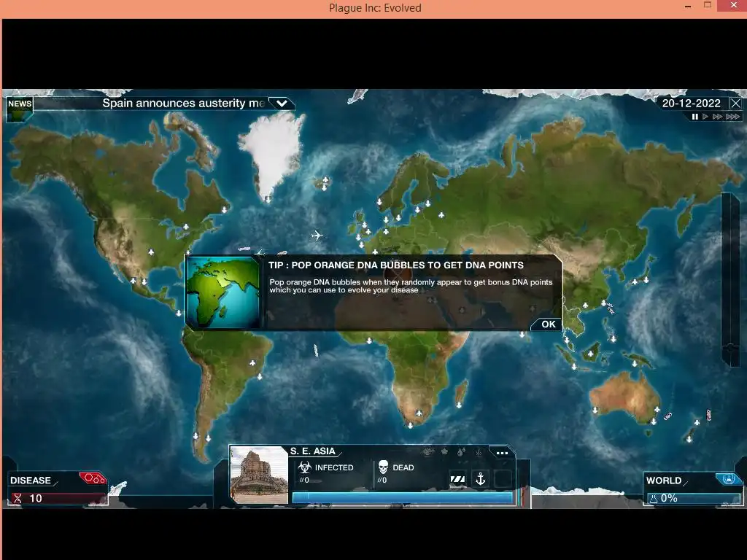
Task: Click the blue country population bar
Action: [x=403, y=498]
